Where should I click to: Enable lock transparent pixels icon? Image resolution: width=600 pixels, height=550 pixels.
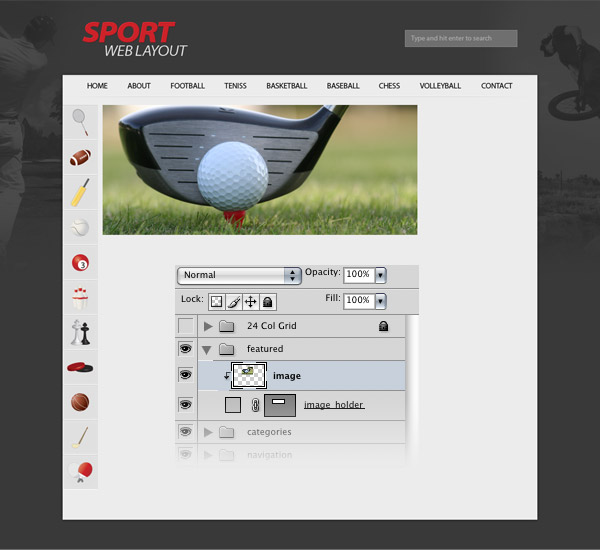point(217,302)
